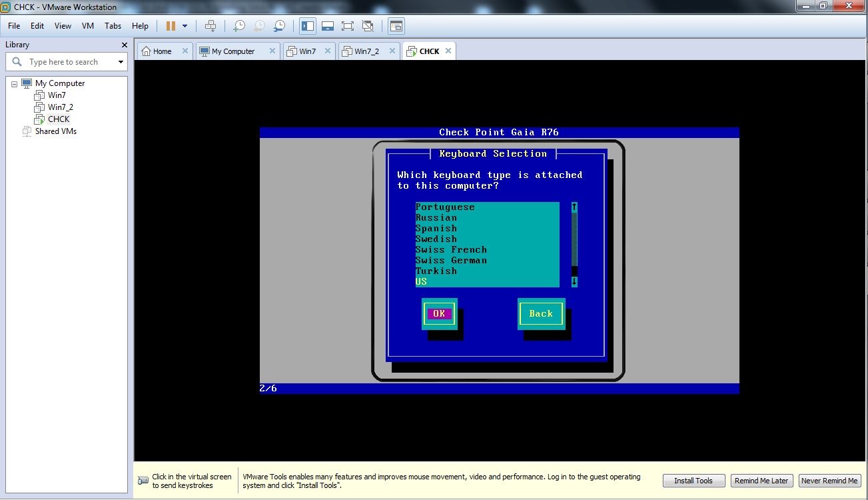Image resolution: width=868 pixels, height=500 pixels.
Task: Select Russian keyboard type
Action: (488, 218)
